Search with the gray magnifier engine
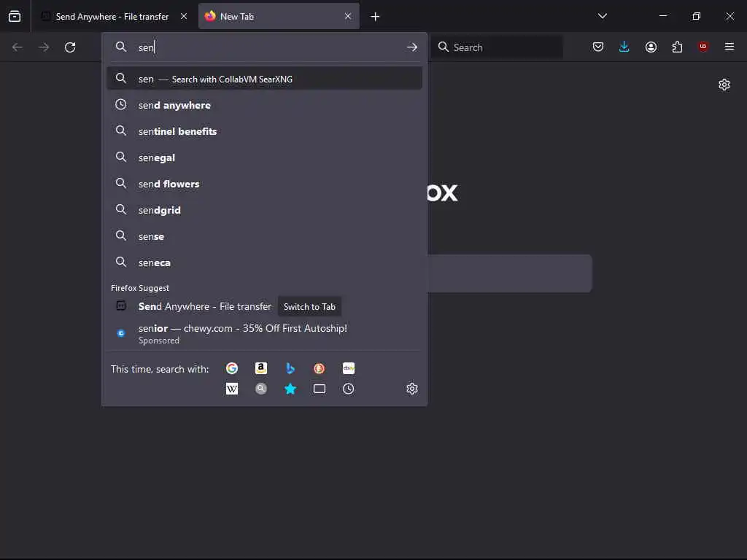This screenshot has width=747, height=560. coord(261,389)
